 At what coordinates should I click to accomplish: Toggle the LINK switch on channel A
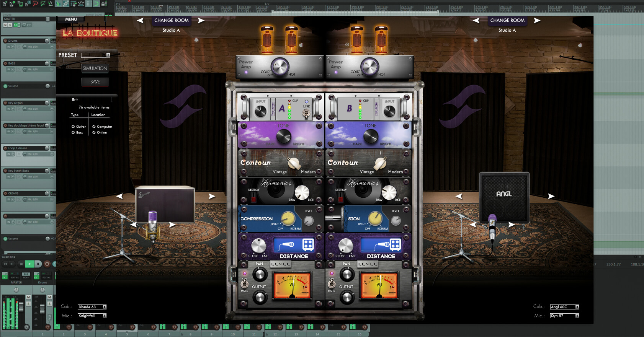306,112
